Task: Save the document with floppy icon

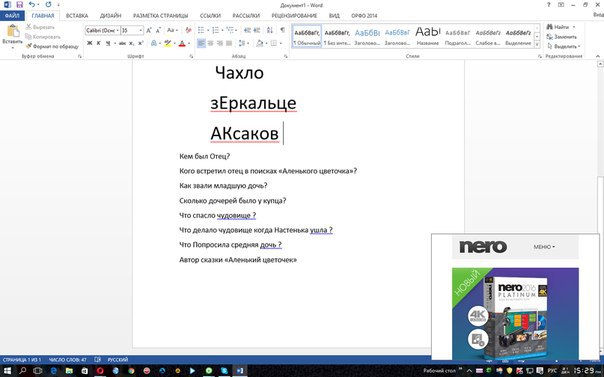Action: point(20,5)
